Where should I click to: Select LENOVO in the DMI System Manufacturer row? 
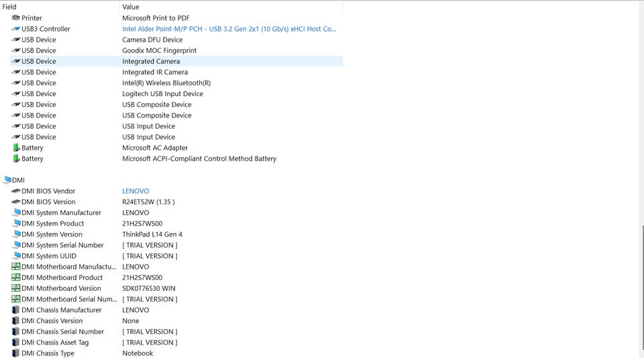[136, 212]
